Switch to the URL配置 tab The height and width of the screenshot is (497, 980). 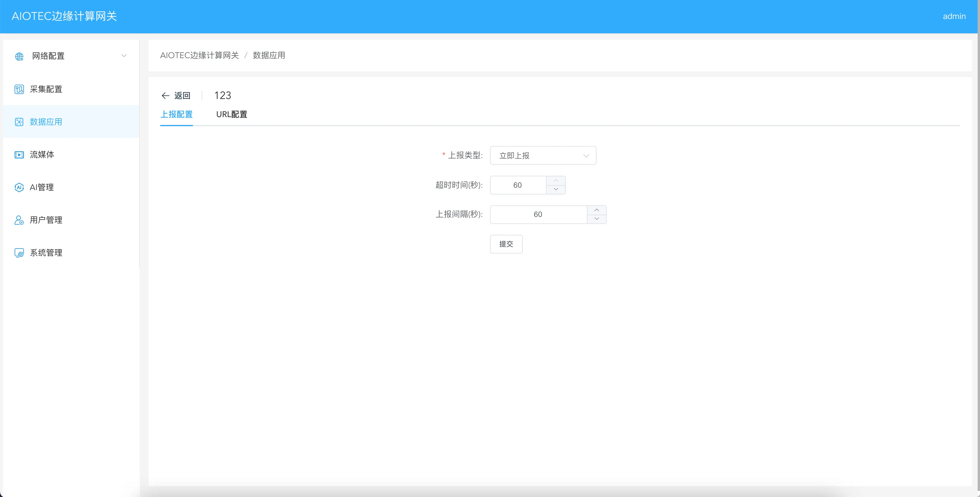231,114
